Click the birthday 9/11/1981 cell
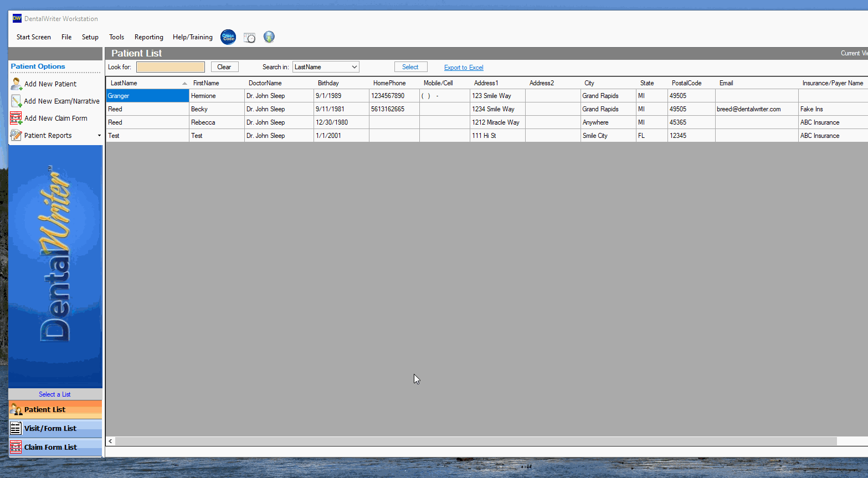 [341, 109]
